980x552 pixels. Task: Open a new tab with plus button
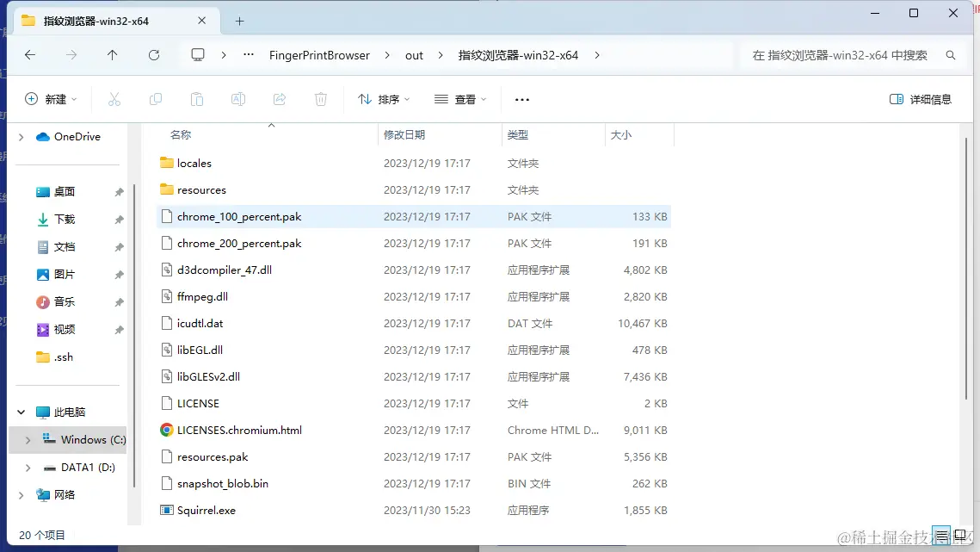[x=239, y=22]
